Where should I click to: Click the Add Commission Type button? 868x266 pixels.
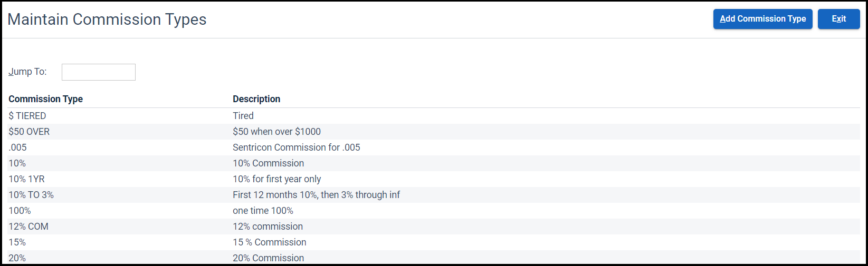coord(762,19)
